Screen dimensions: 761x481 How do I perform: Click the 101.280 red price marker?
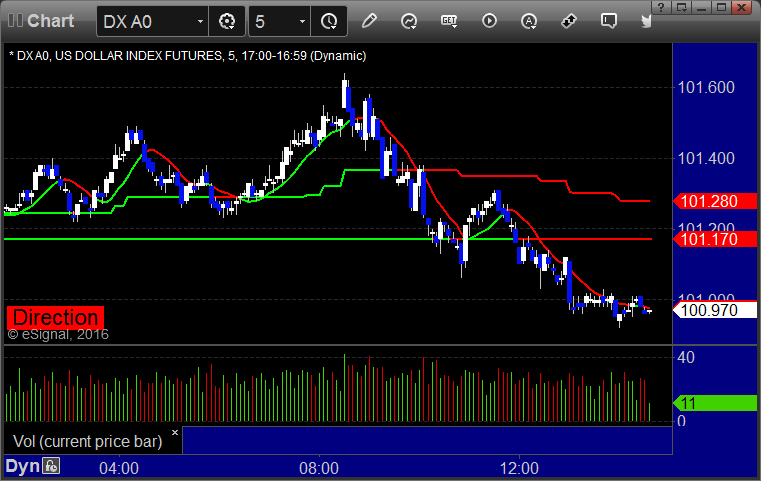(x=714, y=201)
